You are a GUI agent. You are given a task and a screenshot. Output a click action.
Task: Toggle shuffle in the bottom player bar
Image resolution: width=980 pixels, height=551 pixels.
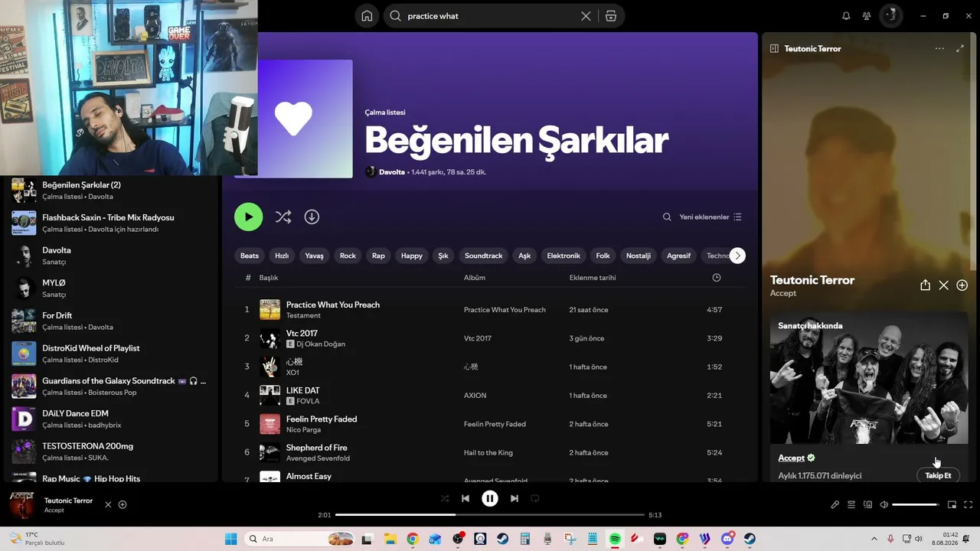pos(445,498)
